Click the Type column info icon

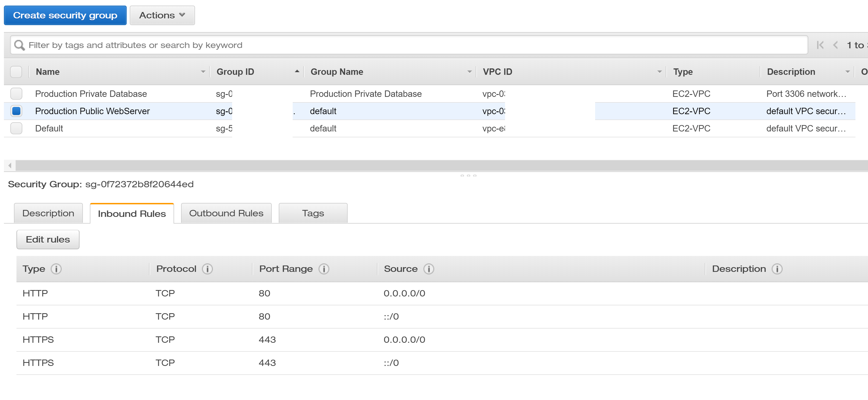pos(56,269)
